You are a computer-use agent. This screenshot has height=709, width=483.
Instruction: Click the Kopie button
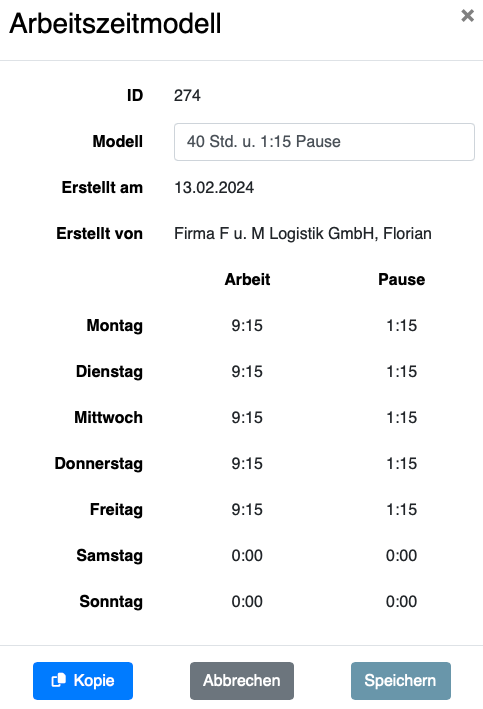[83, 681]
